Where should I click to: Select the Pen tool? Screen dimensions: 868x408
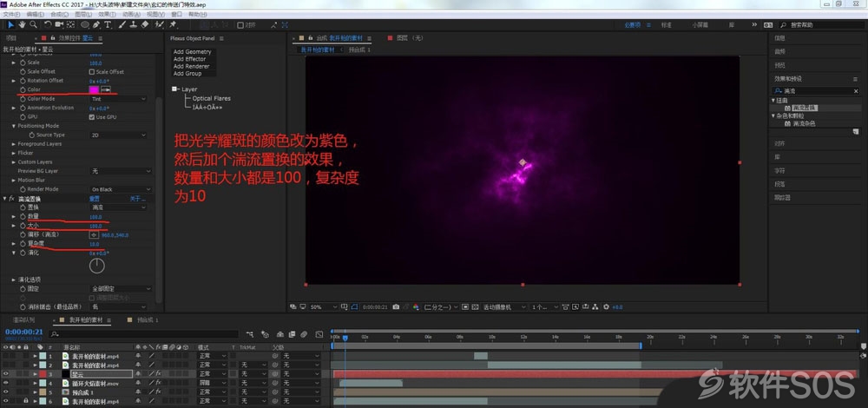[x=97, y=25]
